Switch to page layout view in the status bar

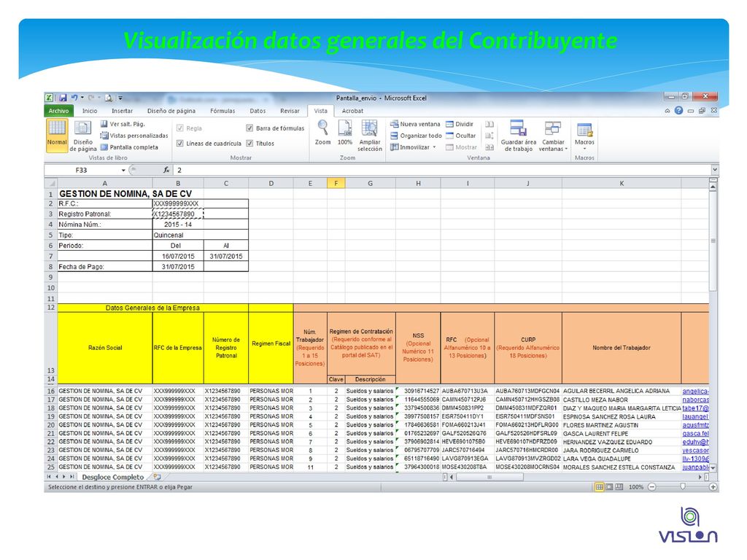pos(609,486)
